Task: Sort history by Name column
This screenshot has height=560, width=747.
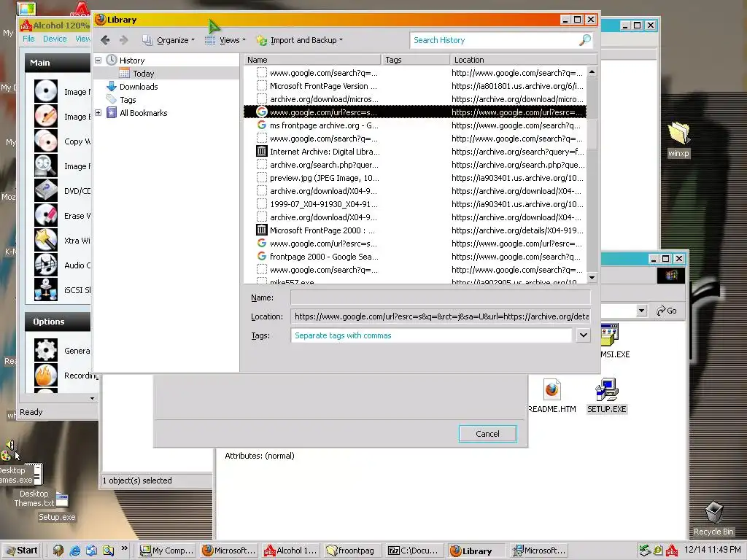Action: [312, 60]
